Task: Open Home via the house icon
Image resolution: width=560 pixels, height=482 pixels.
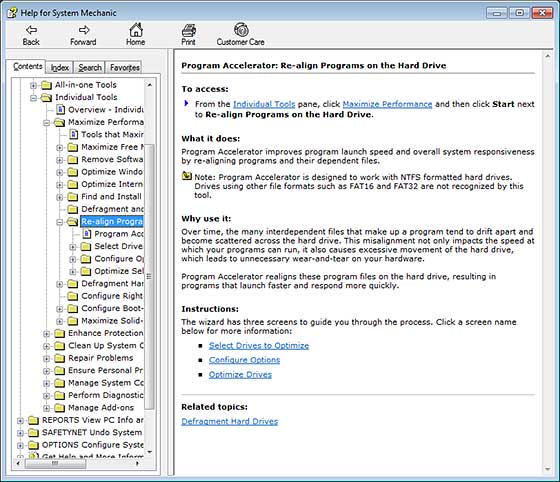Action: tap(136, 30)
